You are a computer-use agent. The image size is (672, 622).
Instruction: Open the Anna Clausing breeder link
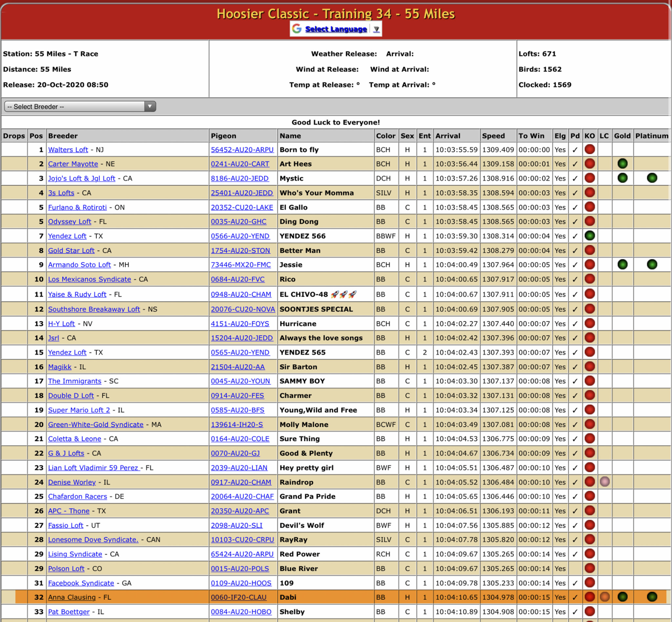click(72, 597)
